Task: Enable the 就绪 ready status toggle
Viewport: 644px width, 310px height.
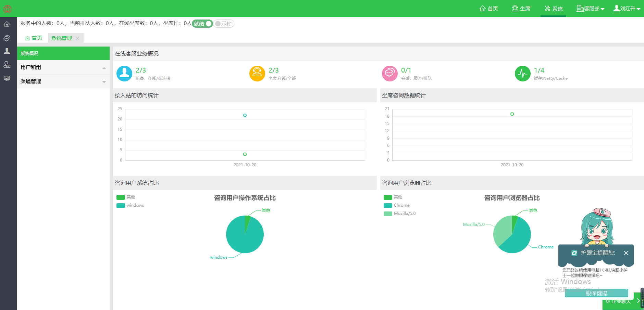Action: click(x=202, y=24)
